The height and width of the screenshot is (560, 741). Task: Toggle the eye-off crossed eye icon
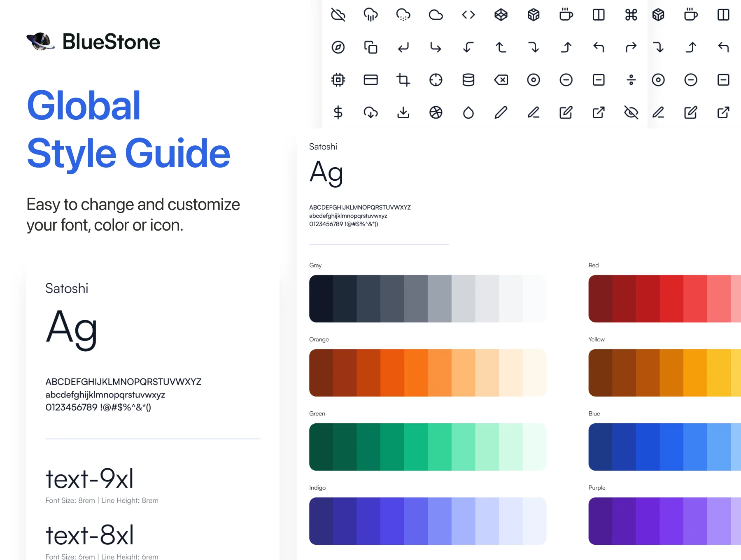pyautogui.click(x=631, y=112)
